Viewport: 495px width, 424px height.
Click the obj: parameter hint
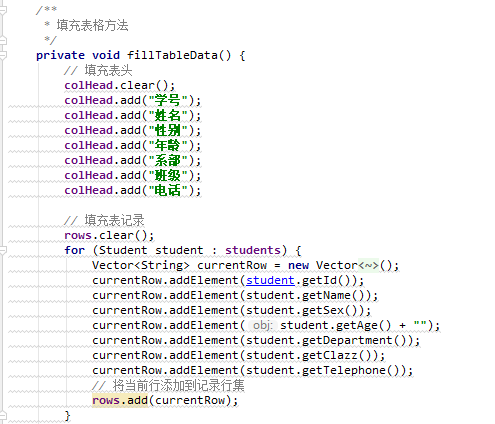263,325
